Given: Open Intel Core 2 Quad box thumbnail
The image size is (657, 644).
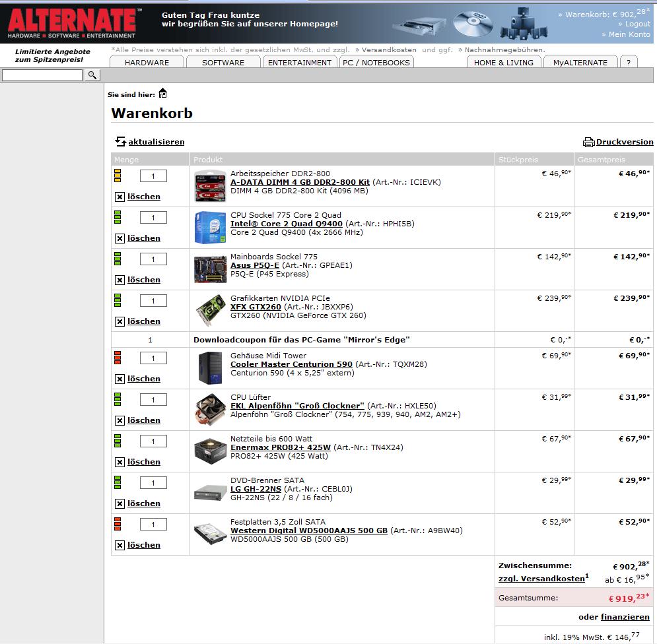Looking at the screenshot, I should point(211,228).
